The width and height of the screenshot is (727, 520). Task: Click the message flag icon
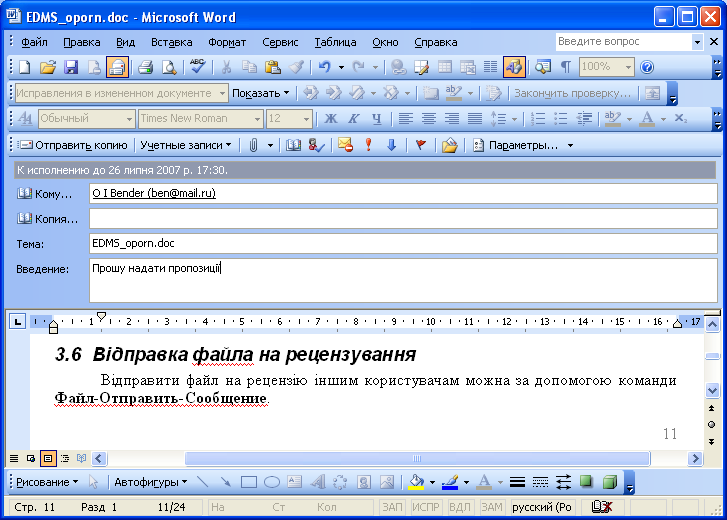pyautogui.click(x=421, y=146)
